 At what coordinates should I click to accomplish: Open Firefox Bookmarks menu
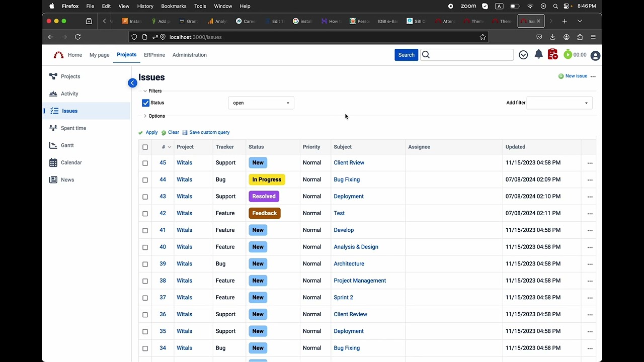174,6
